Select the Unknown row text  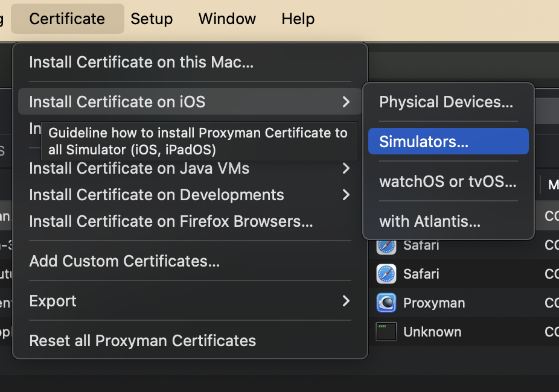pyautogui.click(x=432, y=332)
